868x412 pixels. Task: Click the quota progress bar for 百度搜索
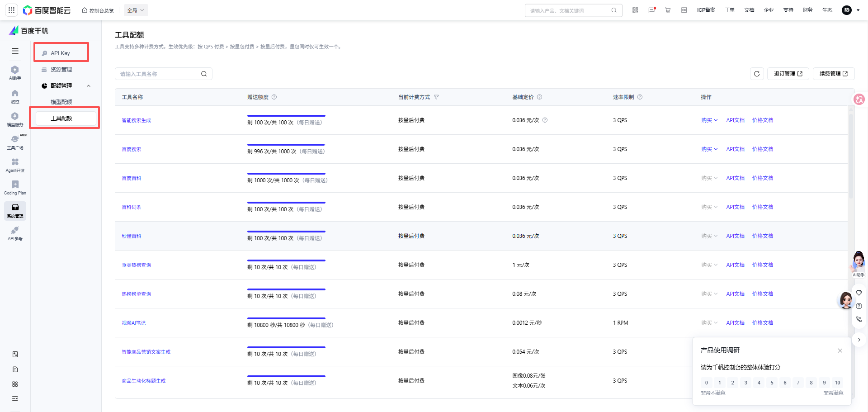click(286, 145)
